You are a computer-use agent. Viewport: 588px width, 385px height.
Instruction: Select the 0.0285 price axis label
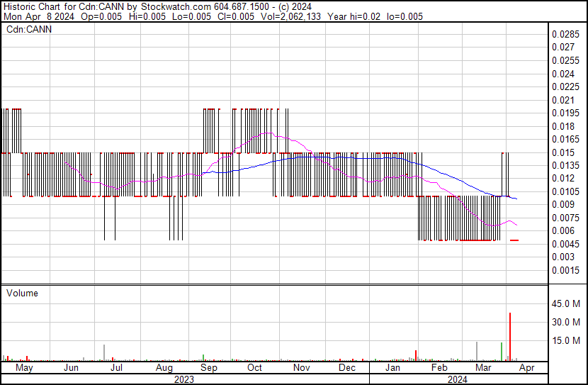(565, 34)
